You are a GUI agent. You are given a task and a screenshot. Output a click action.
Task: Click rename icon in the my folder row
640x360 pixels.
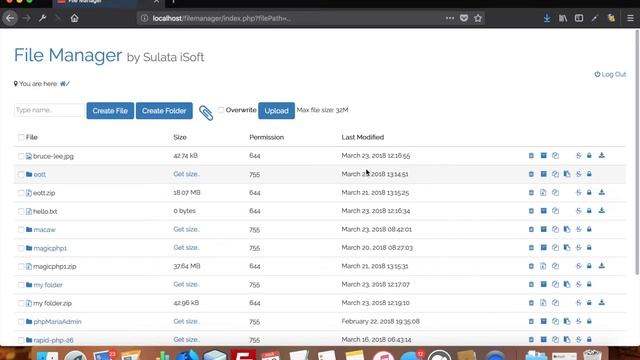(x=578, y=284)
